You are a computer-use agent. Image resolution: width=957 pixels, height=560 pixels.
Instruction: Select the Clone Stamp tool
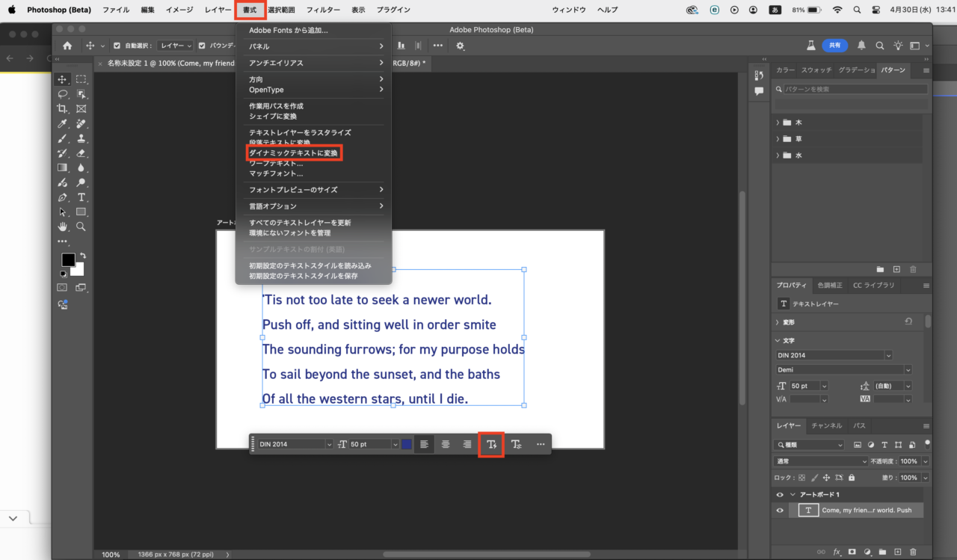click(x=81, y=138)
